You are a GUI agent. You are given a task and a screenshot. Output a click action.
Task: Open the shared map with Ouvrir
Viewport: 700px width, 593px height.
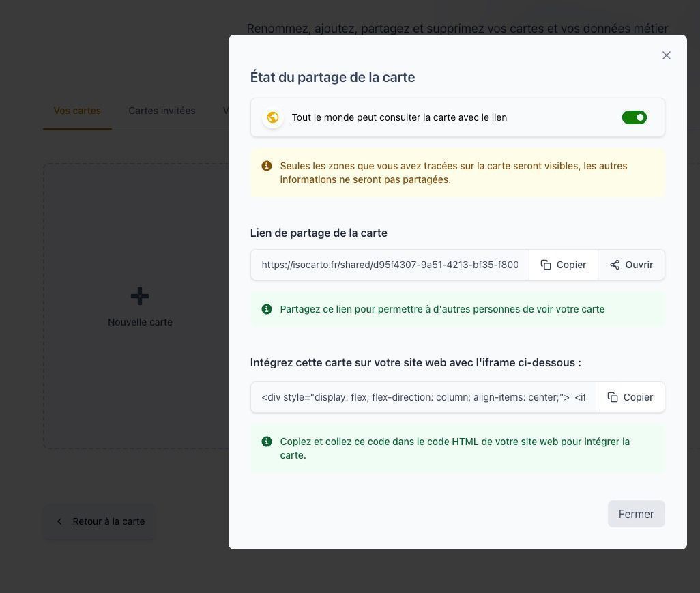pyautogui.click(x=630, y=265)
